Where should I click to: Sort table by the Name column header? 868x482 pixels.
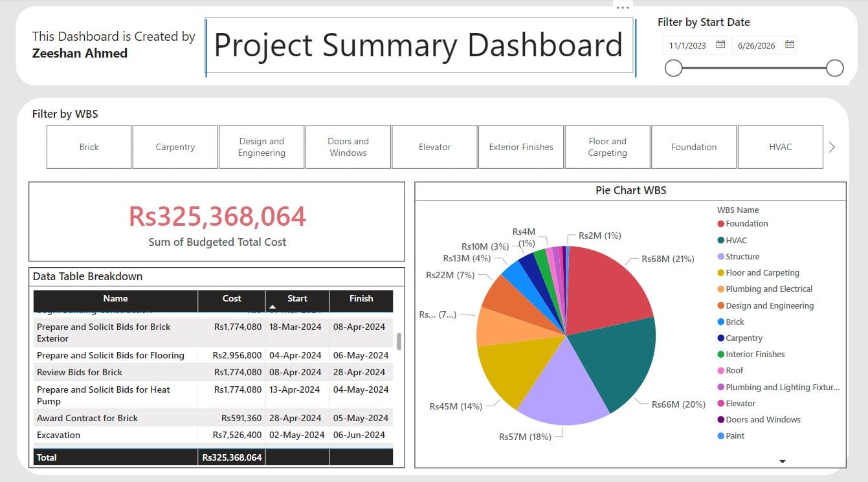pos(115,299)
